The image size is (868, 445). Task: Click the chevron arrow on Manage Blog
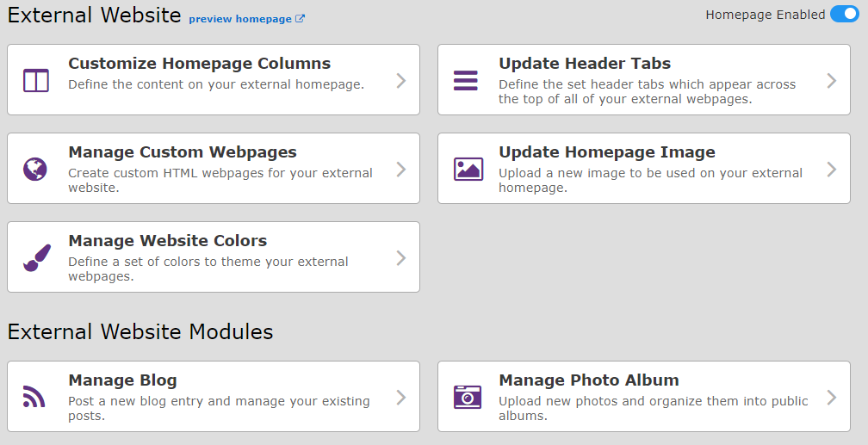pyautogui.click(x=401, y=398)
